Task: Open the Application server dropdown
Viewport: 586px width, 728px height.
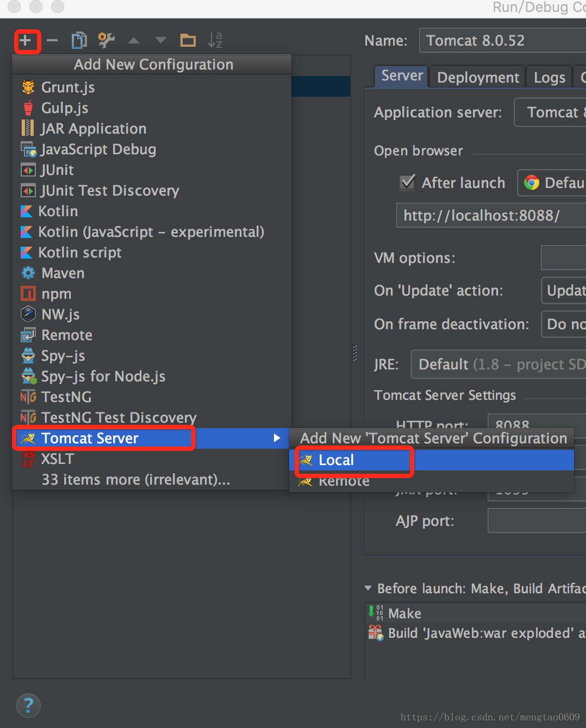Action: click(x=550, y=112)
